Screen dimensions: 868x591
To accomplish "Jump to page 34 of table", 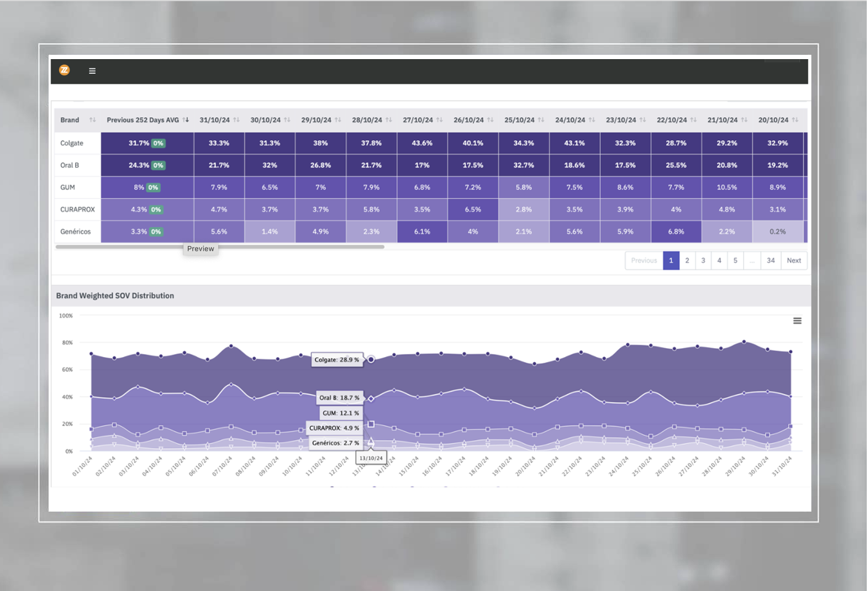I will 771,260.
